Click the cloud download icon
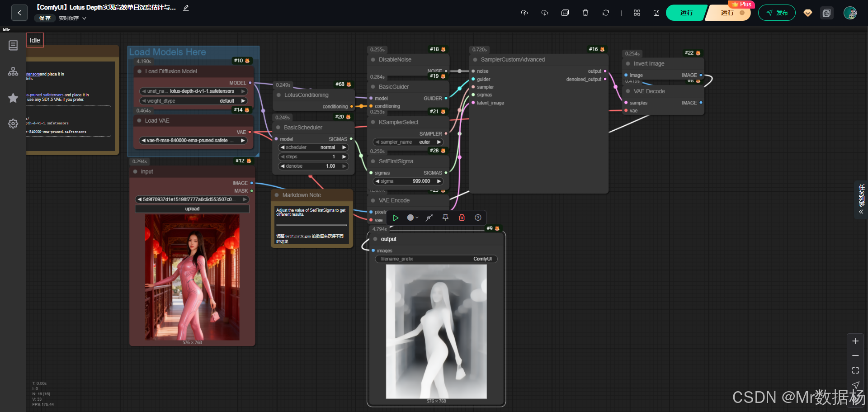This screenshot has width=868, height=412. [x=545, y=13]
